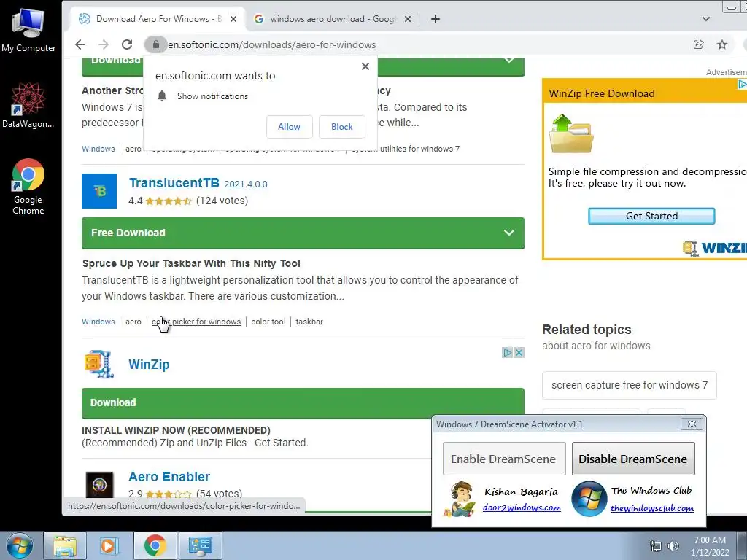Click DreamScene Activator taskbar icon

[x=200, y=545]
